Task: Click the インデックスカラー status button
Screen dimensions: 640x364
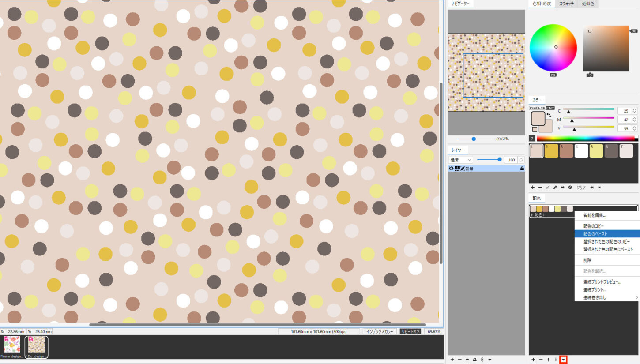Action: [x=379, y=331]
